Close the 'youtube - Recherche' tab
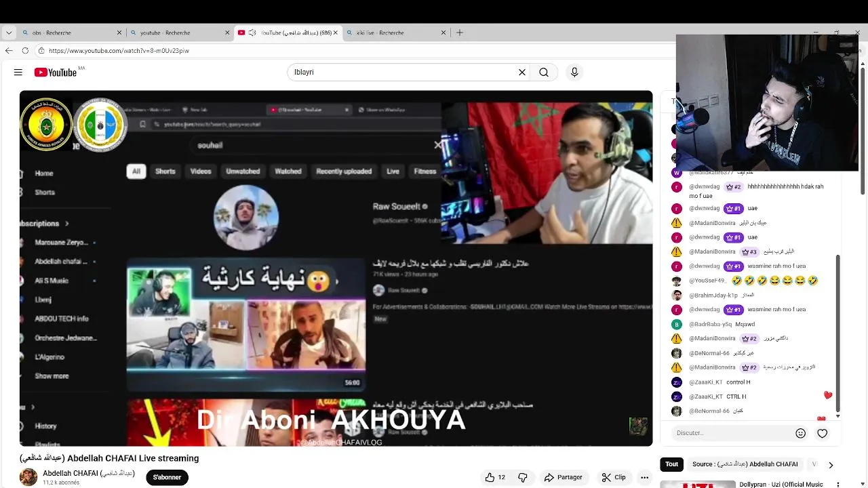Image resolution: width=868 pixels, height=488 pixels. 228,33
